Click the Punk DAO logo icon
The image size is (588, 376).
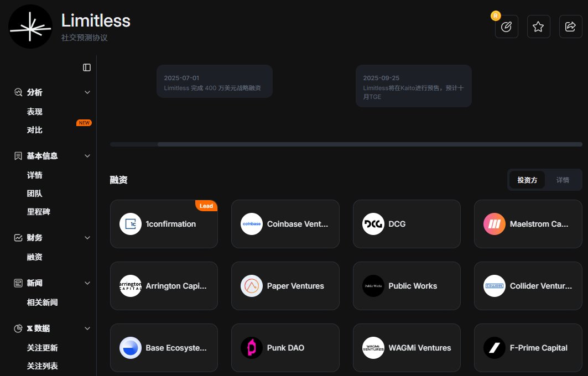tap(252, 347)
